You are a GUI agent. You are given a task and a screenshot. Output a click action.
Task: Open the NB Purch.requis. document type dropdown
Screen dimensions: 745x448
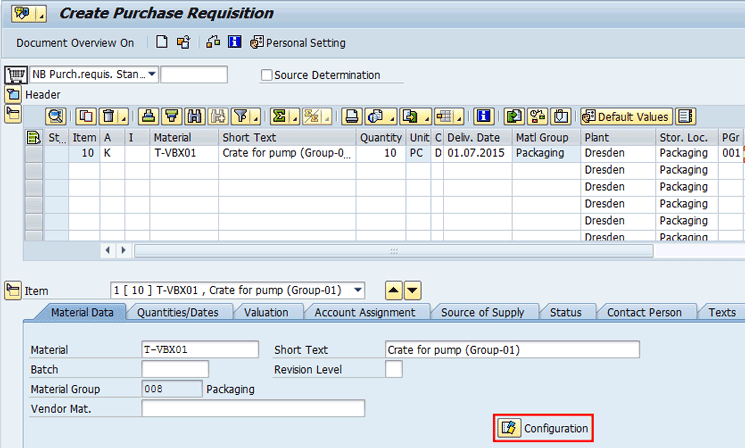pyautogui.click(x=151, y=75)
